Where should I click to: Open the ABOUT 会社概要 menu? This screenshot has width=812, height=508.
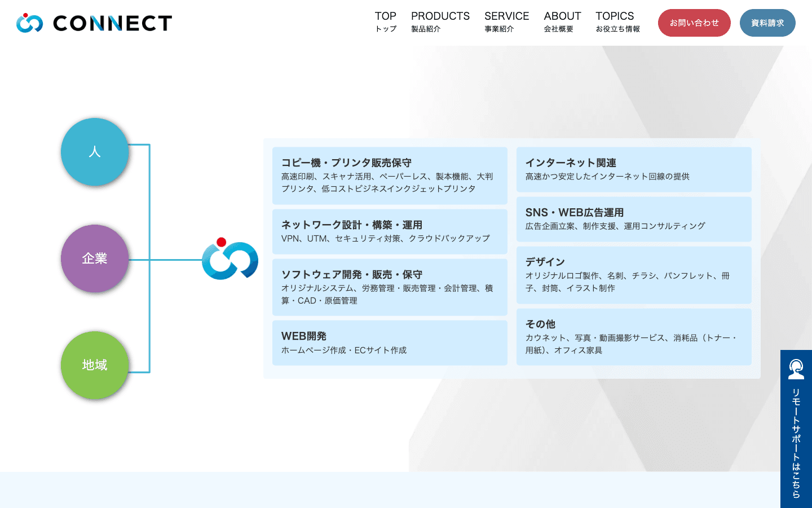562,22
